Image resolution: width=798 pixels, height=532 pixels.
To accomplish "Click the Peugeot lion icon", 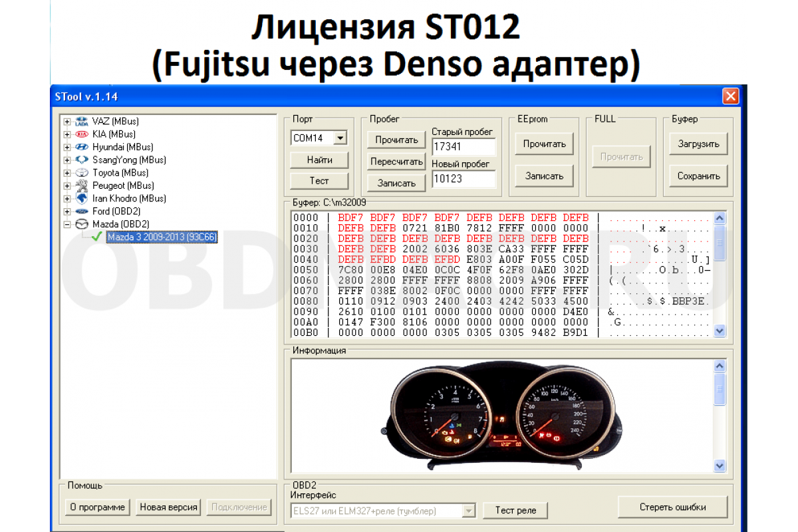I will pyautogui.click(x=82, y=186).
